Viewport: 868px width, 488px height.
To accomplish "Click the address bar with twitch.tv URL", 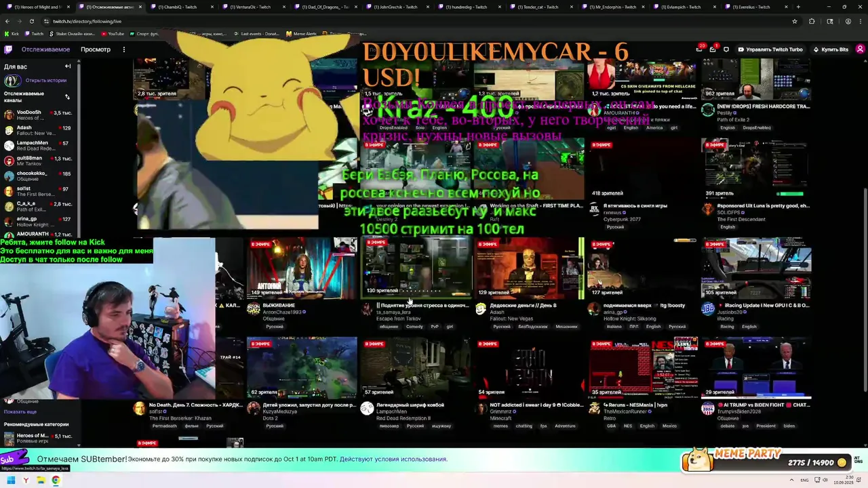I will pyautogui.click(x=407, y=21).
